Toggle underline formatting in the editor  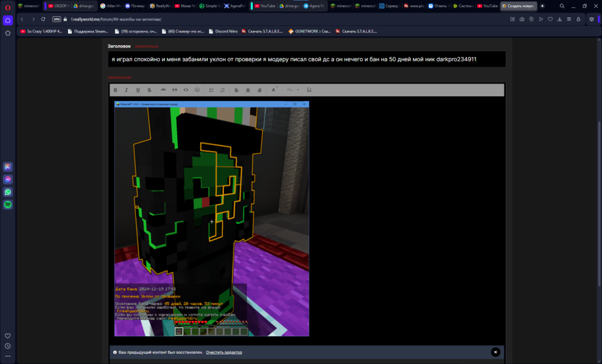(138, 90)
